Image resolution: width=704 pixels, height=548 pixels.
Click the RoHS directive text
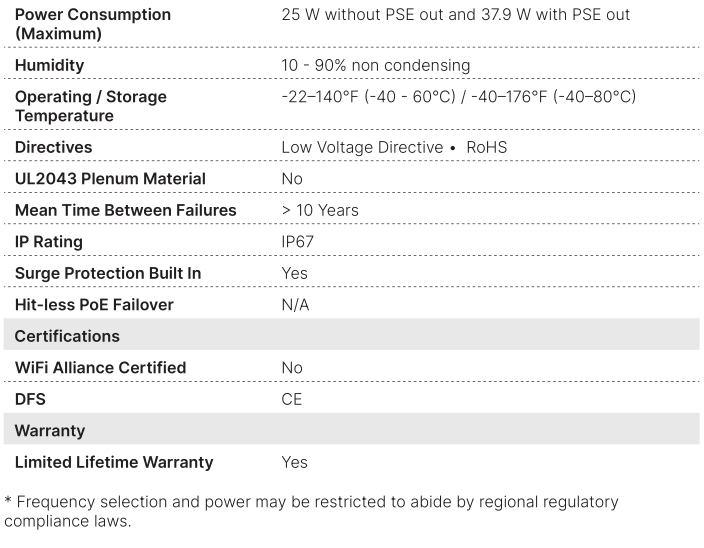point(487,147)
